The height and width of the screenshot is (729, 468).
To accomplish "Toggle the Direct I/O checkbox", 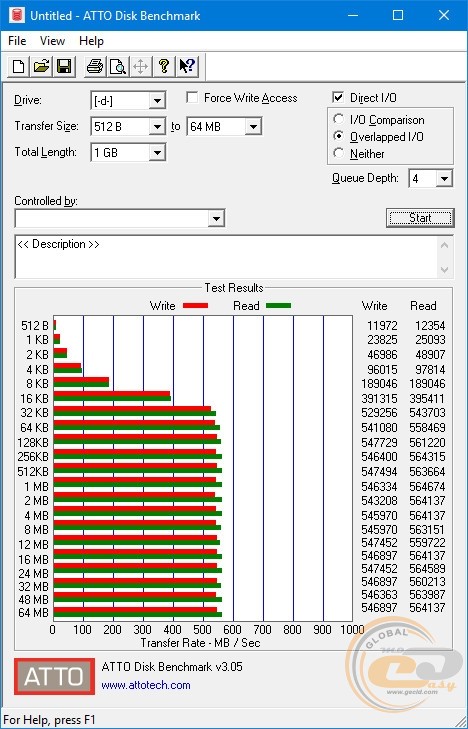I will pos(338,98).
